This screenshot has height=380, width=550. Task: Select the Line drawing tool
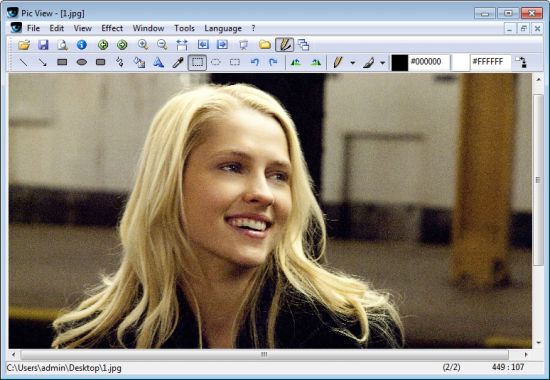(x=24, y=62)
